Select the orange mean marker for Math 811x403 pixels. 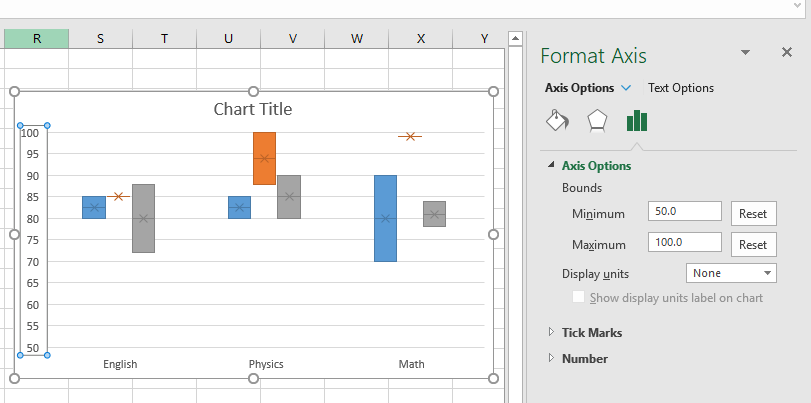coord(410,137)
